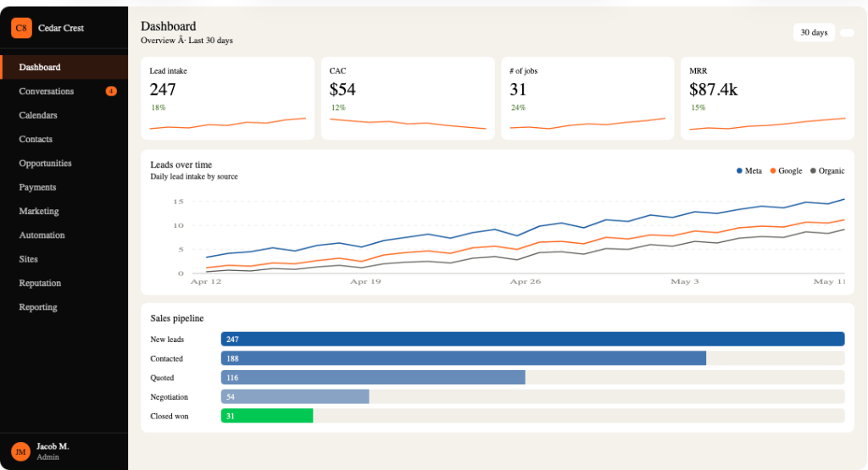Image resolution: width=868 pixels, height=470 pixels.
Task: Navigate to Opportunities
Action: [x=64, y=163]
